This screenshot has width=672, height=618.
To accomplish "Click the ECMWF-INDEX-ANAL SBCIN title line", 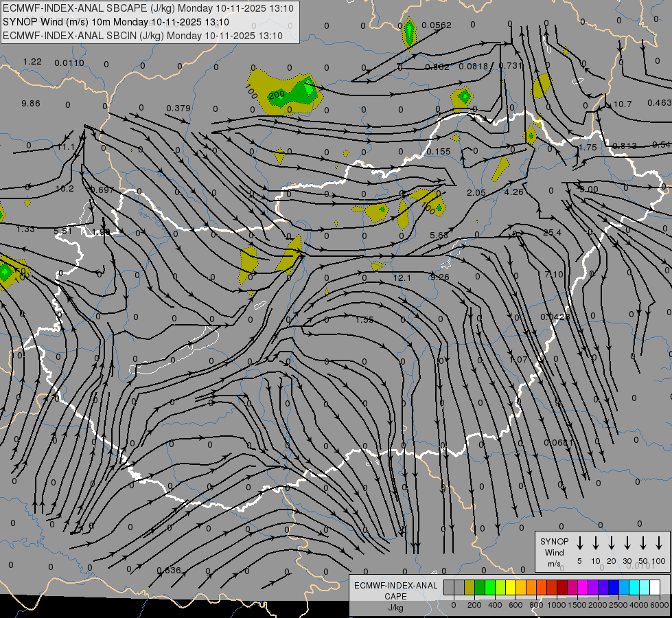I will click(143, 36).
